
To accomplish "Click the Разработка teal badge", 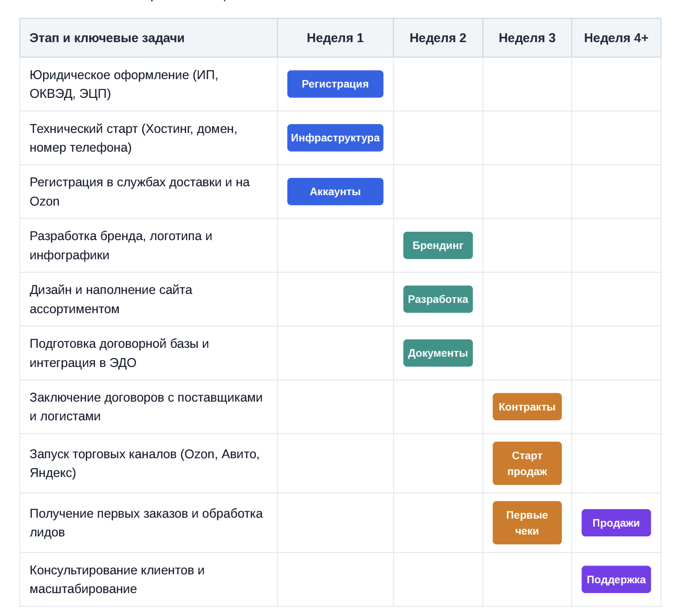I will 438,300.
